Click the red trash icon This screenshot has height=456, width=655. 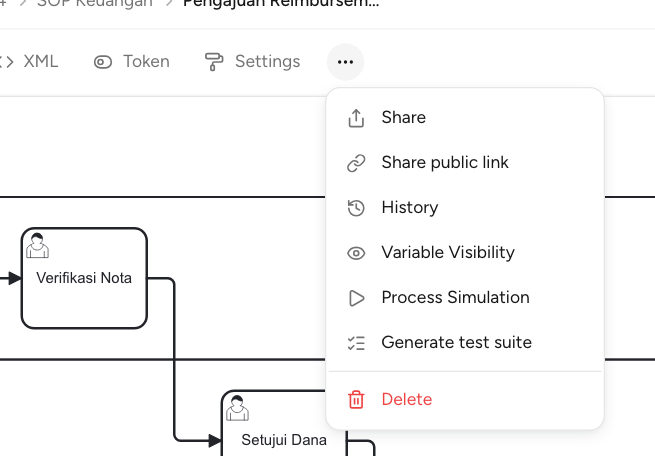(x=356, y=400)
